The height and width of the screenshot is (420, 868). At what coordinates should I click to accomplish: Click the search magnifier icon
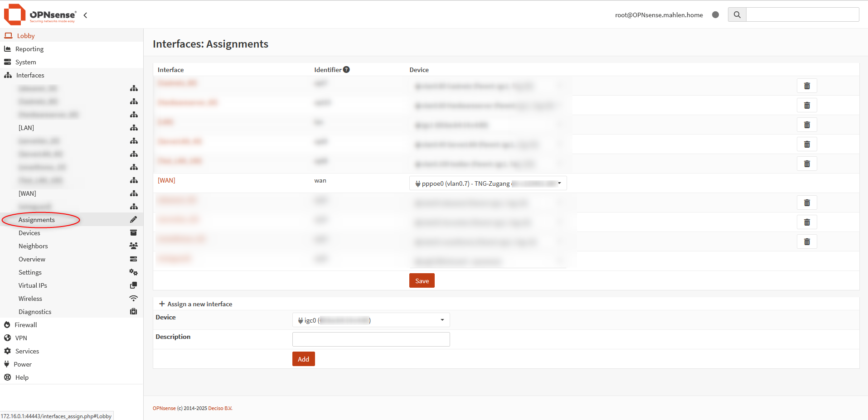pyautogui.click(x=737, y=15)
